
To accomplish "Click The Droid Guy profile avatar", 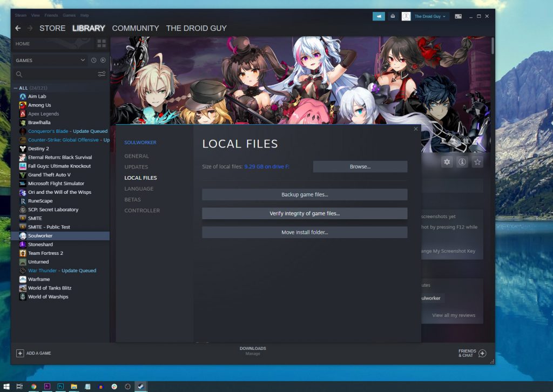I will tap(406, 16).
